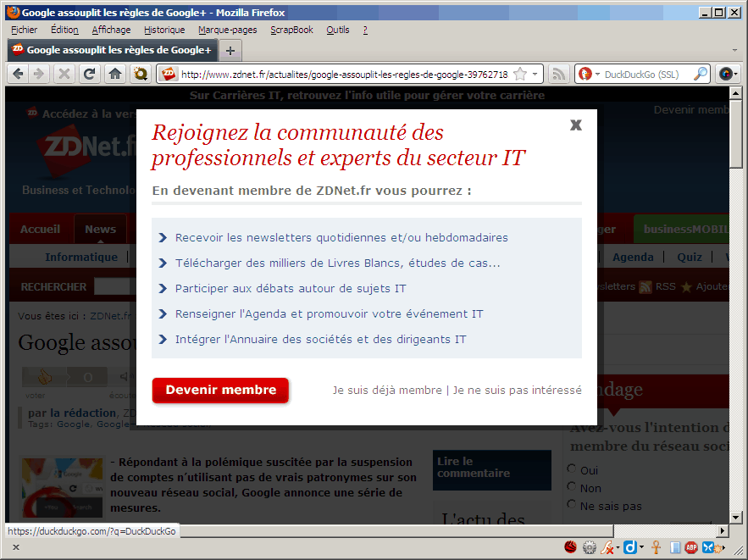This screenshot has width=748, height=560.
Task: Click the Informatique sub-navigation link
Action: (81, 258)
